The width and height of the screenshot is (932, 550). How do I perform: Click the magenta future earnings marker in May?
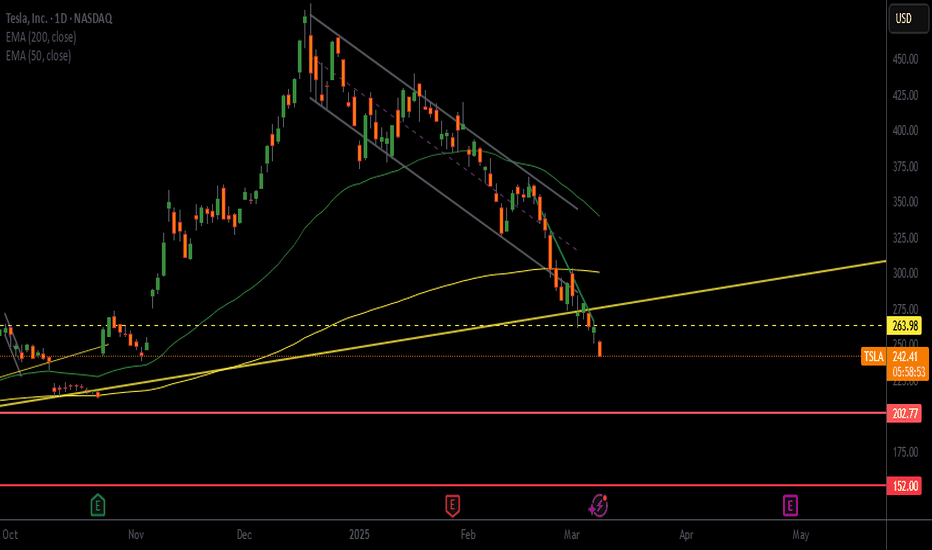pyautogui.click(x=790, y=505)
